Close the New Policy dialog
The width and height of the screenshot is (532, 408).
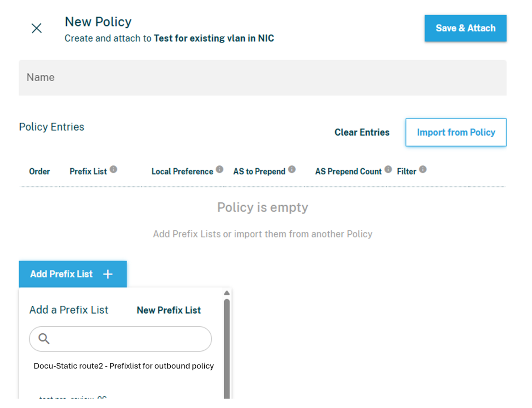37,28
